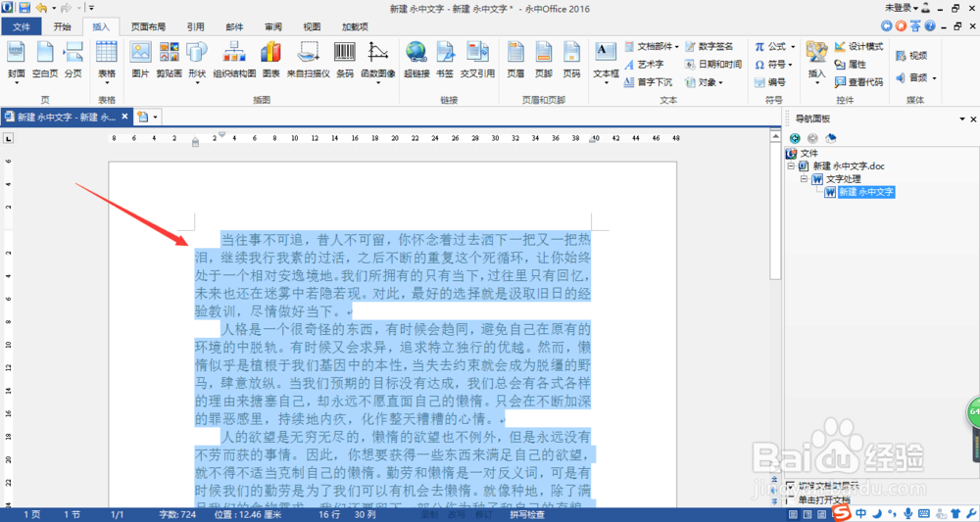
Task: Insert page numbers with 页码
Action: pyautogui.click(x=572, y=60)
